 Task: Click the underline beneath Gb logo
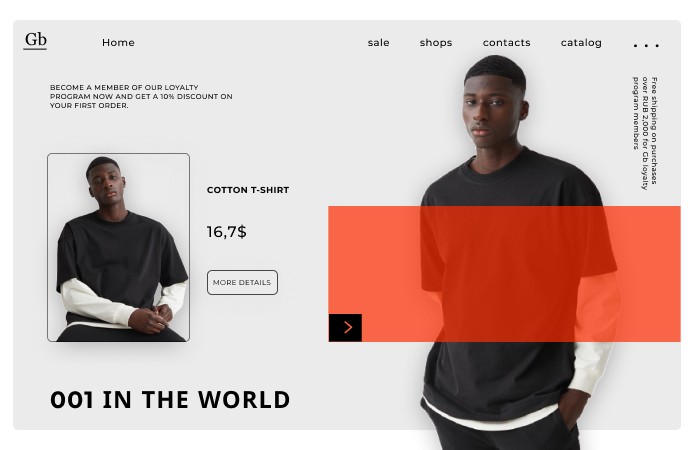[x=35, y=49]
